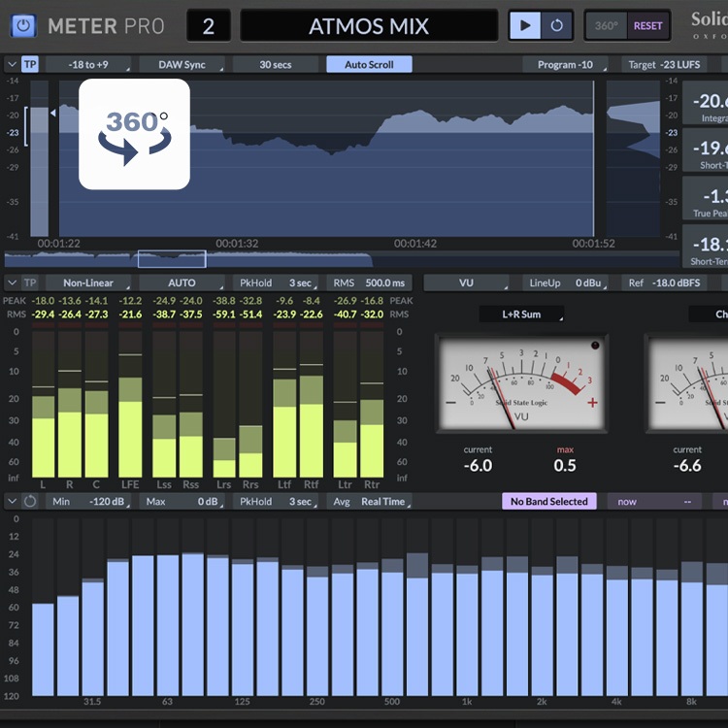Open the L+R Sum source selector

(x=521, y=314)
